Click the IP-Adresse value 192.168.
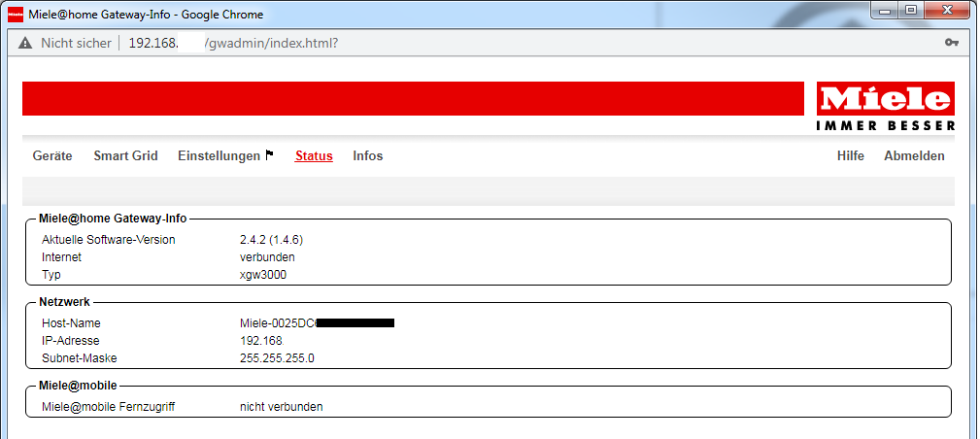Viewport: 980px width, 439px height. (x=262, y=341)
